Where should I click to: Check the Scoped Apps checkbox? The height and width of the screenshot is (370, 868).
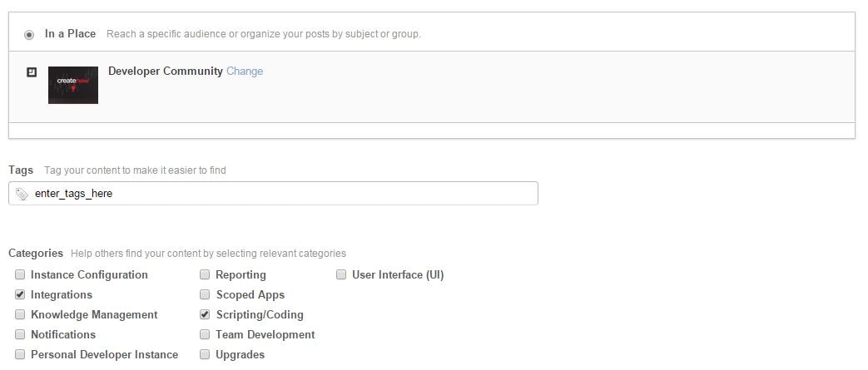coord(205,294)
